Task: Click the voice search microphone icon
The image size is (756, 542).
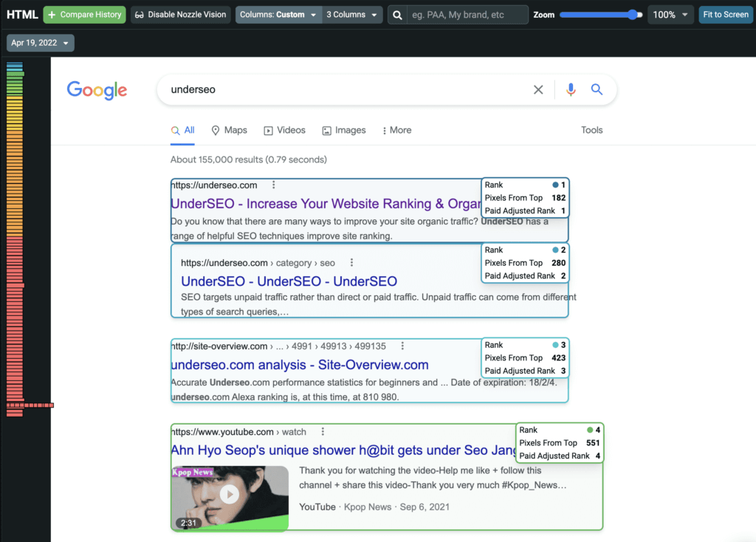Action: click(x=571, y=89)
